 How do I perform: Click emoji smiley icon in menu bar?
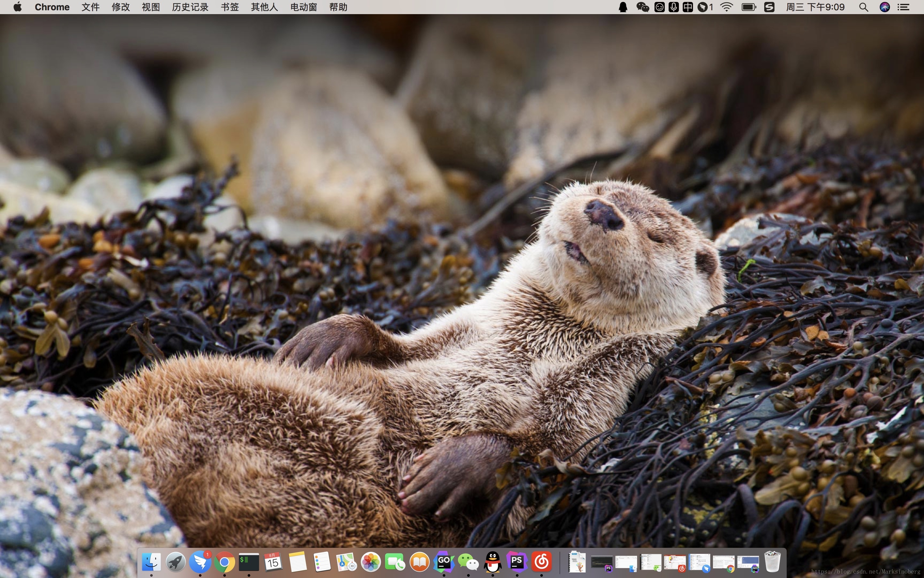[659, 7]
